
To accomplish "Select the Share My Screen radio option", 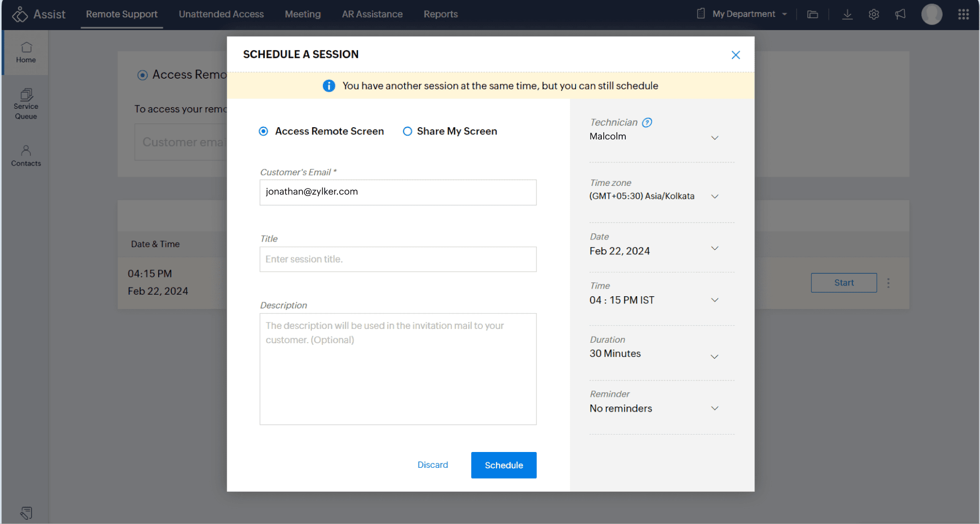I will point(407,131).
